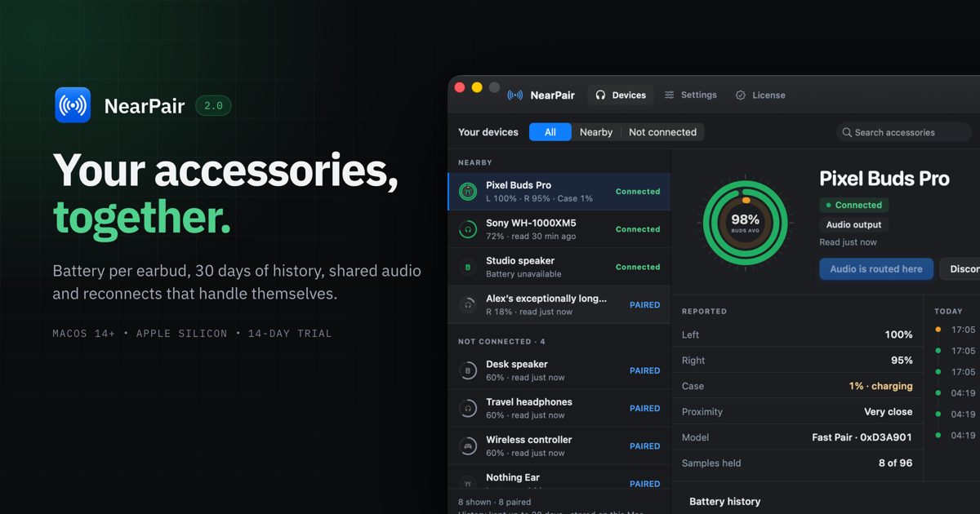Click the '8 shown · 8 paired' footer text
This screenshot has height=514, width=980.
pyautogui.click(x=494, y=502)
